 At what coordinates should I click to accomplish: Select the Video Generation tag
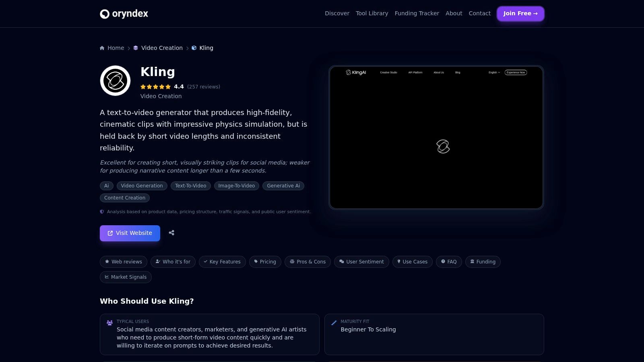[x=142, y=186]
